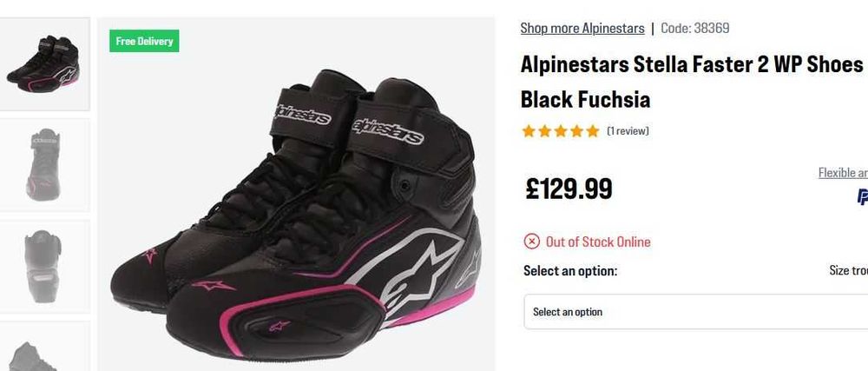This screenshot has width=868, height=371.
Task: Click the red Out of Stock cross icon
Action: coord(532,242)
